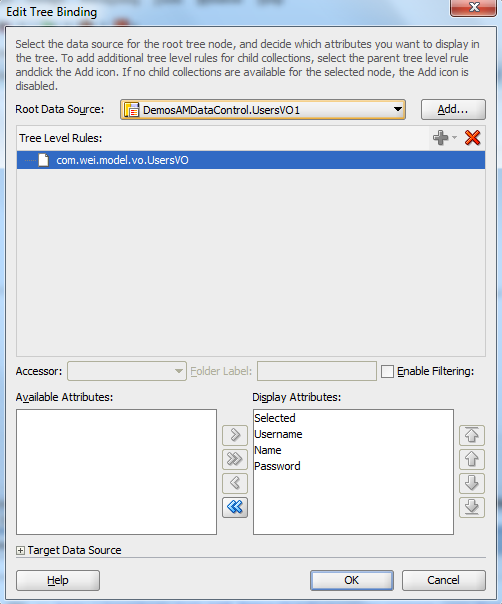
Task: Move attribute to bottom of display list
Action: [x=472, y=507]
